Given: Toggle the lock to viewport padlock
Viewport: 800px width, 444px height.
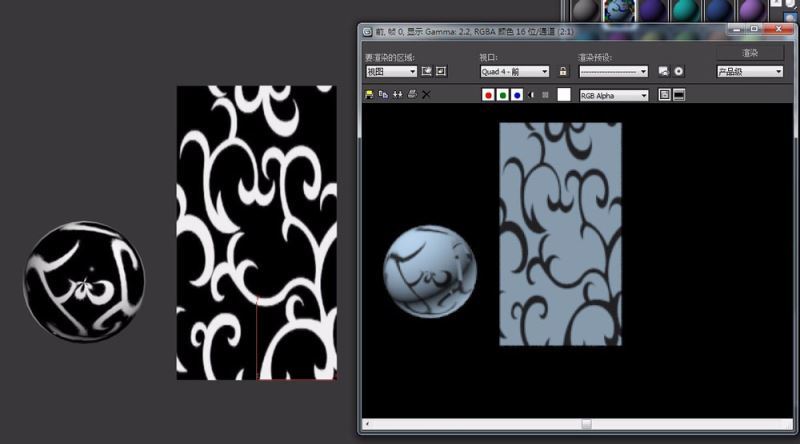Looking at the screenshot, I should (x=563, y=72).
